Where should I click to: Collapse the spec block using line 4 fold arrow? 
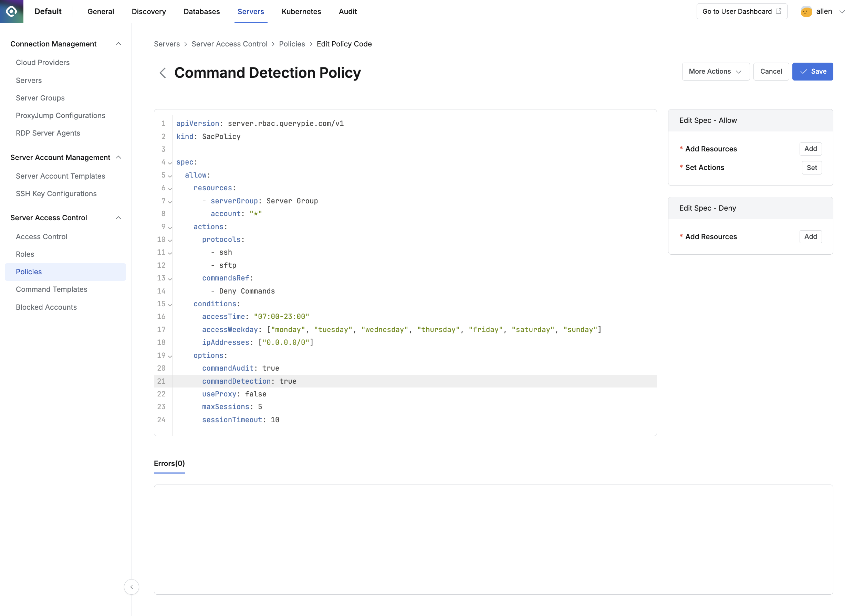(169, 162)
